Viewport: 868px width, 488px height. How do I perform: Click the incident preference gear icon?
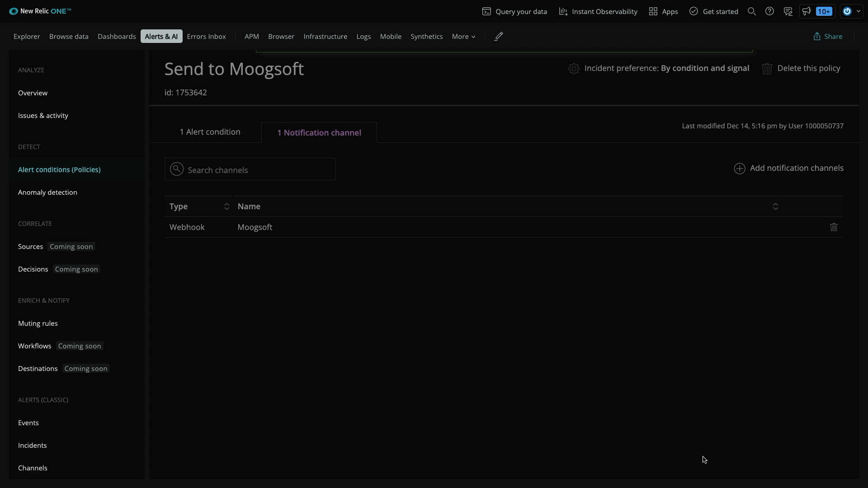click(x=574, y=69)
